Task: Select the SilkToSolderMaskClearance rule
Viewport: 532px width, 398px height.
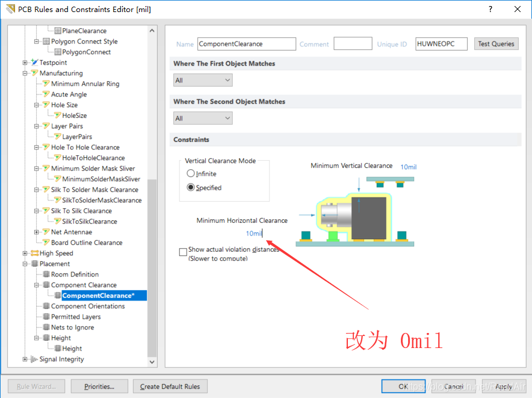Action: coord(102,201)
